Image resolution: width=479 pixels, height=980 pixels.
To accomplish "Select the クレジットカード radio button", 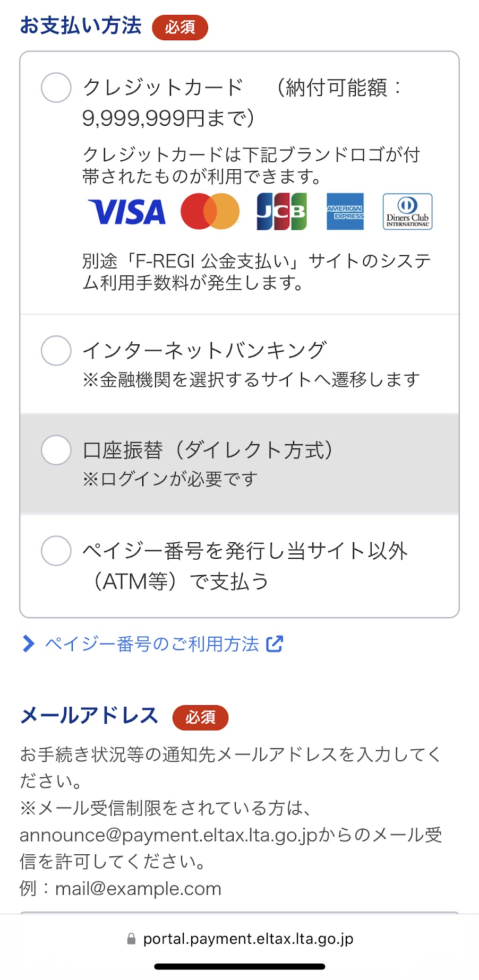I will click(56, 88).
